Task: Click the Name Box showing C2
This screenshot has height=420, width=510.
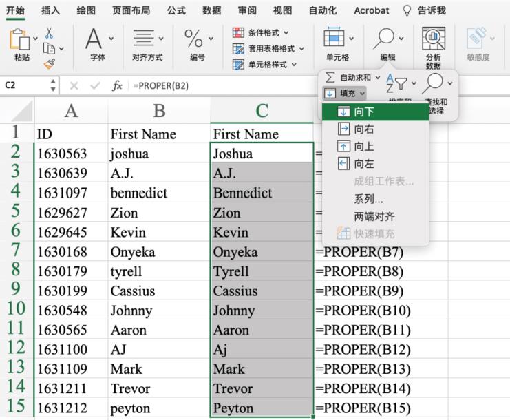Action: click(x=25, y=85)
